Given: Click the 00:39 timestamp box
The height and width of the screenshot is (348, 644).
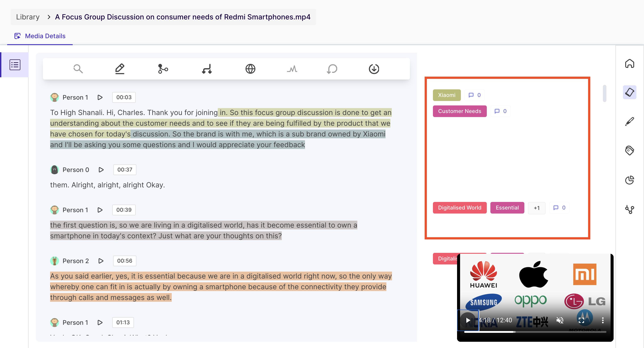Looking at the screenshot, I should (124, 210).
